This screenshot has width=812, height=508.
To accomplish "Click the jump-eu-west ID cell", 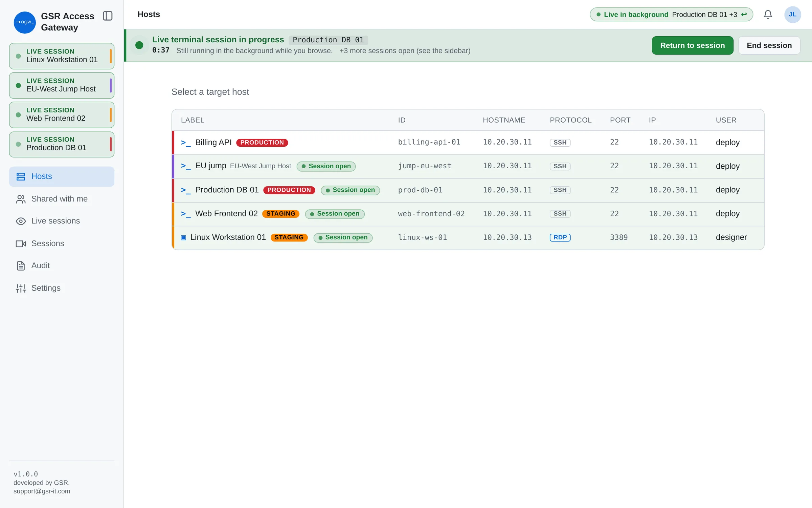I will pos(425,166).
